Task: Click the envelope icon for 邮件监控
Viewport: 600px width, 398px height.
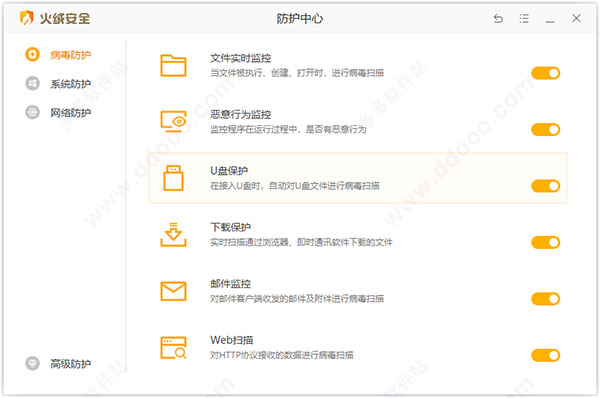Action: click(x=173, y=291)
